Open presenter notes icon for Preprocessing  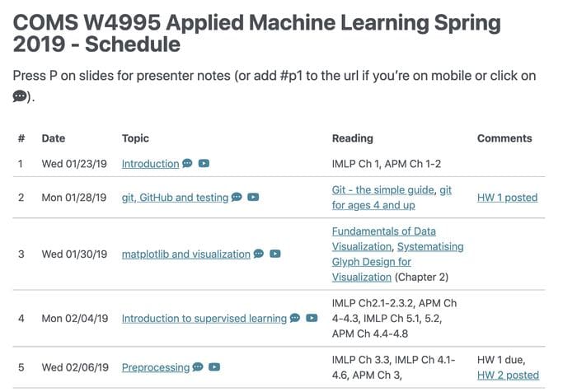pyautogui.click(x=198, y=366)
